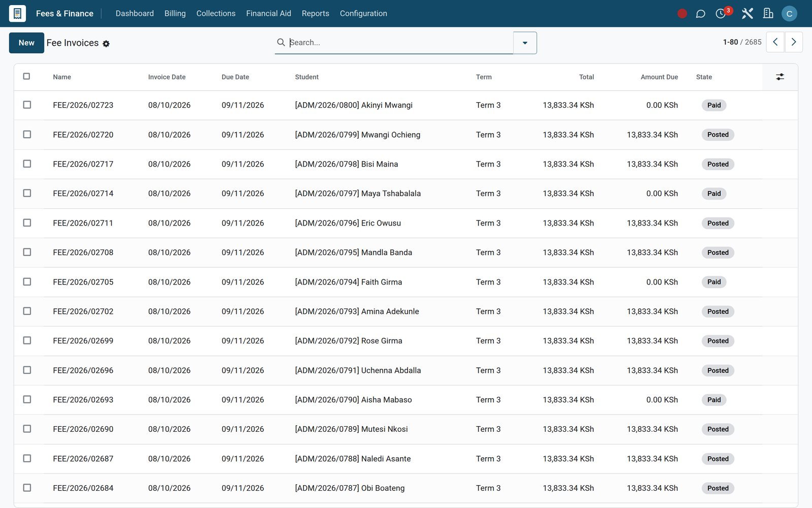
Task: Open the Collections menu
Action: point(216,13)
